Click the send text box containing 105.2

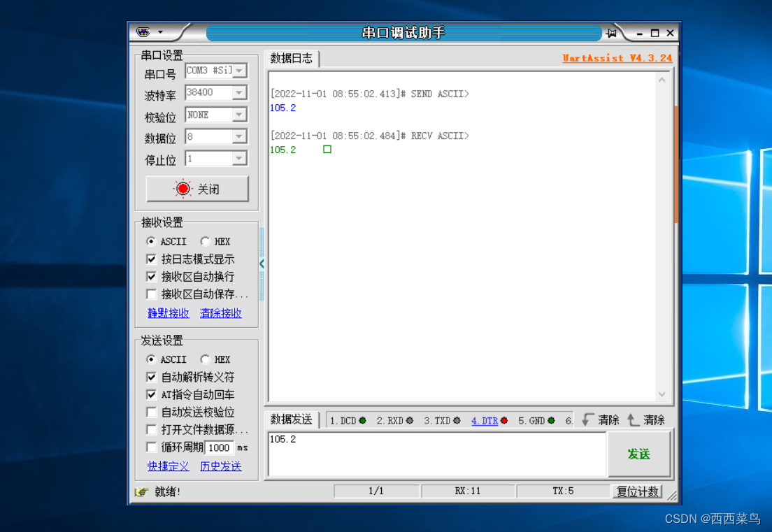tap(437, 454)
